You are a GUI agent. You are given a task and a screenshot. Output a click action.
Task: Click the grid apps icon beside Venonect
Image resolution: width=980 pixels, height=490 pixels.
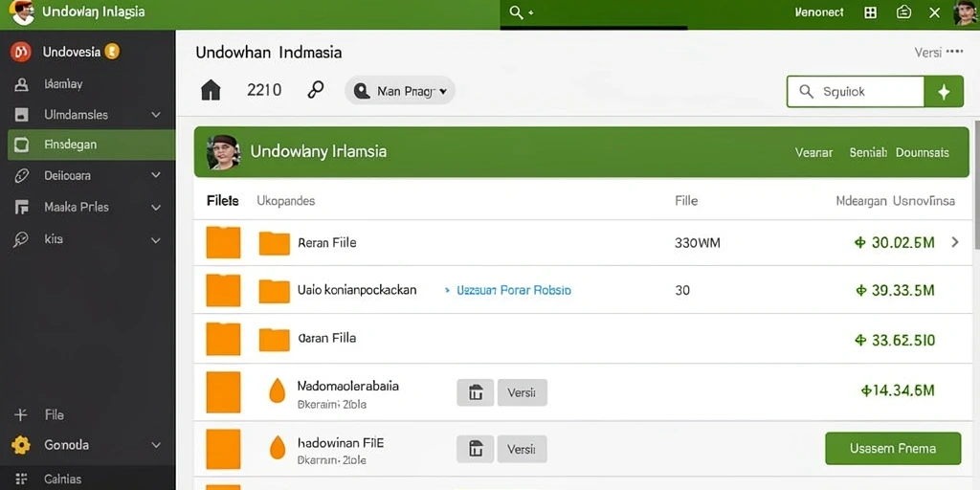pyautogui.click(x=870, y=12)
